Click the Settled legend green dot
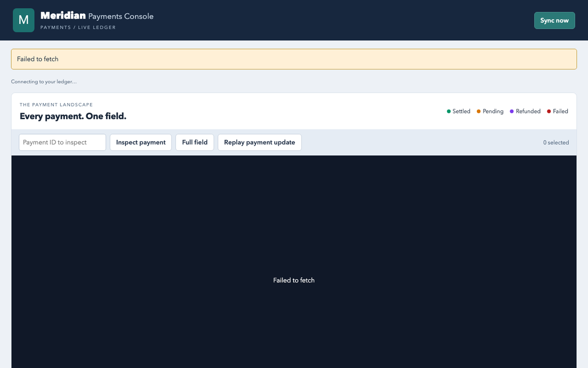The image size is (588, 368). coord(449,111)
